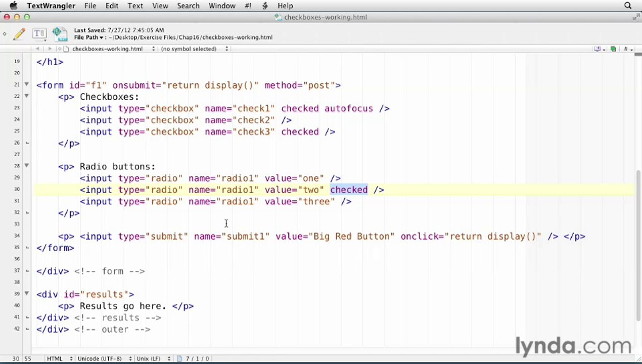Click the document file icon in toolbar
642x364 pixels.
(x=59, y=34)
